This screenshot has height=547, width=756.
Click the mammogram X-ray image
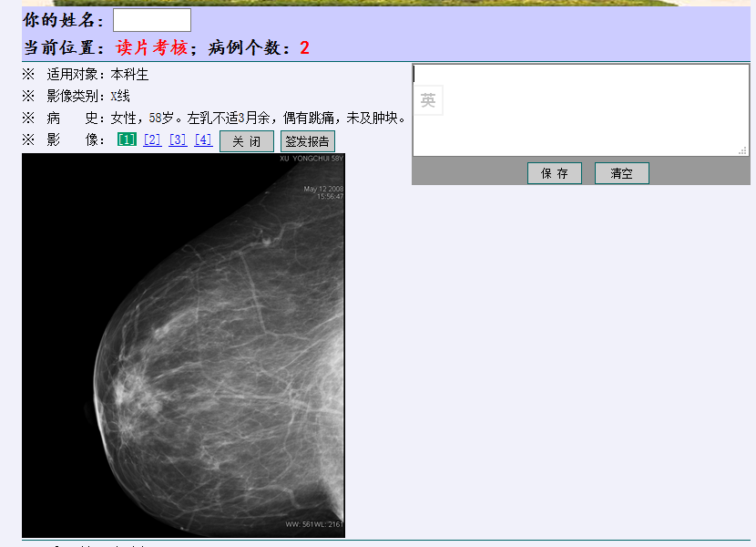tap(183, 346)
